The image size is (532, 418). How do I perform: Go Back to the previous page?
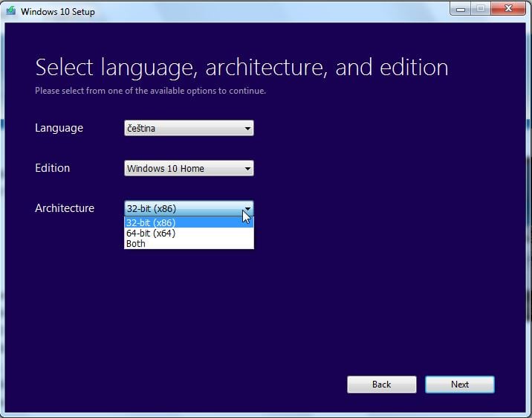(381, 385)
